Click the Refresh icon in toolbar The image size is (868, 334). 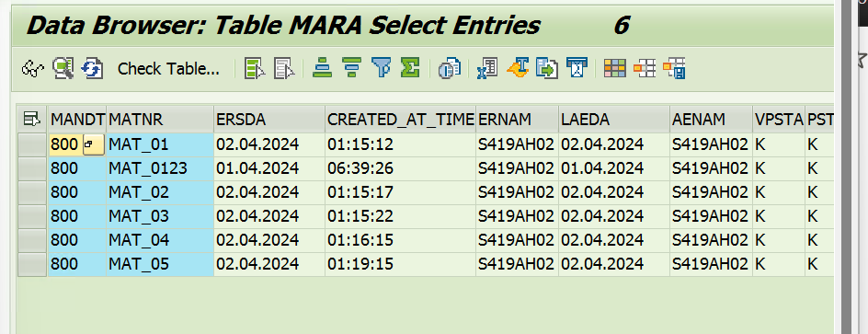[x=92, y=69]
